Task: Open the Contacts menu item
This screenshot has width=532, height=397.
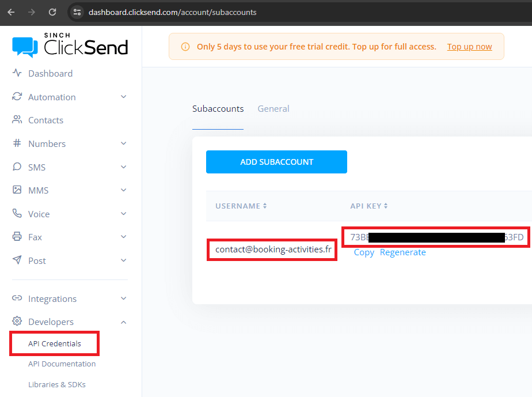Action: point(46,120)
